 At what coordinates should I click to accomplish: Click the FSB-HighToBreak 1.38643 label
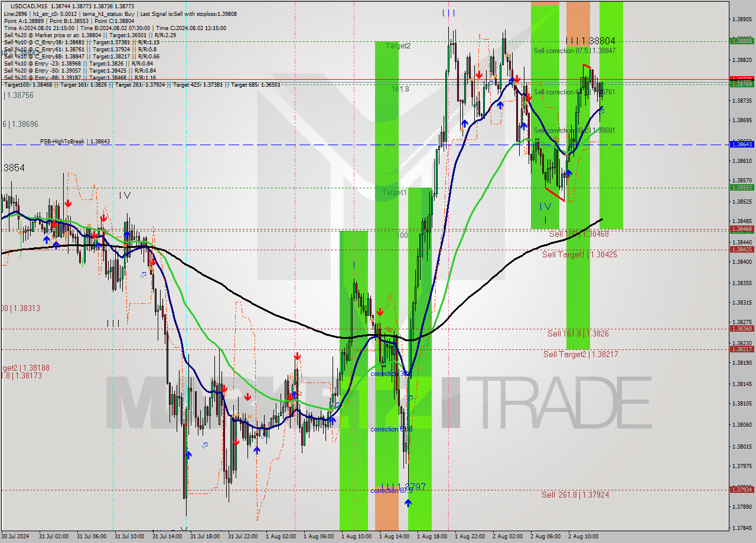[75, 142]
